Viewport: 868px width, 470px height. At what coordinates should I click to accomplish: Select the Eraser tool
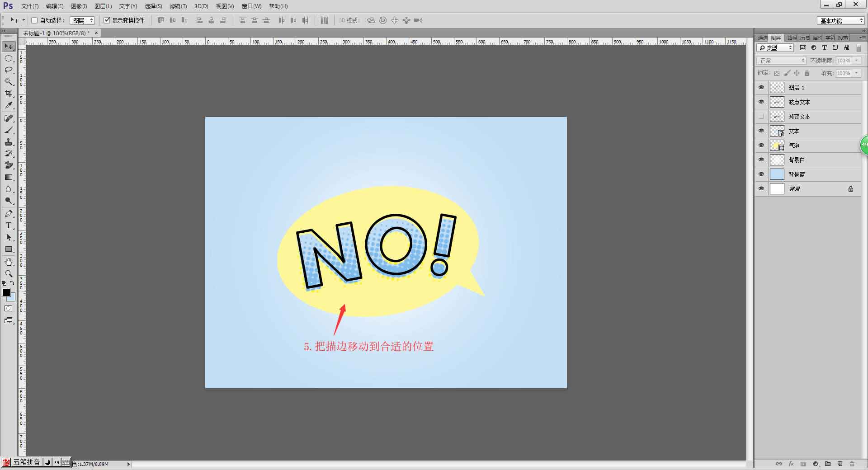9,165
